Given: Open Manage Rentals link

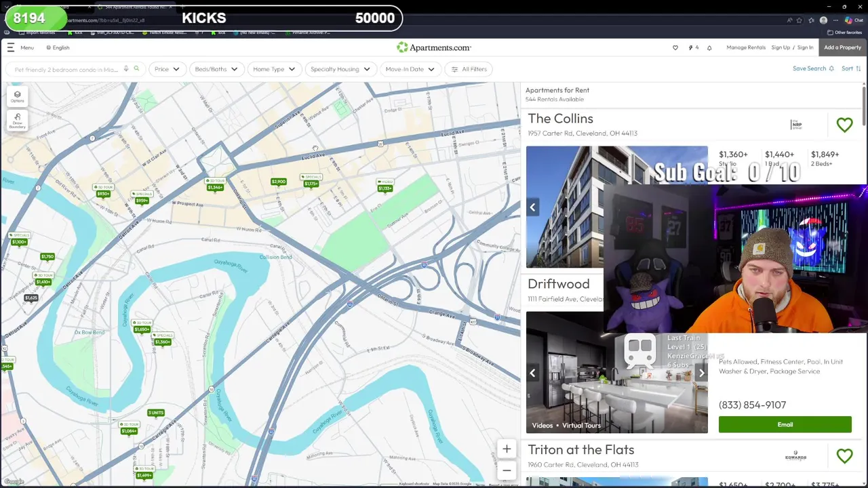Looking at the screenshot, I should point(746,47).
